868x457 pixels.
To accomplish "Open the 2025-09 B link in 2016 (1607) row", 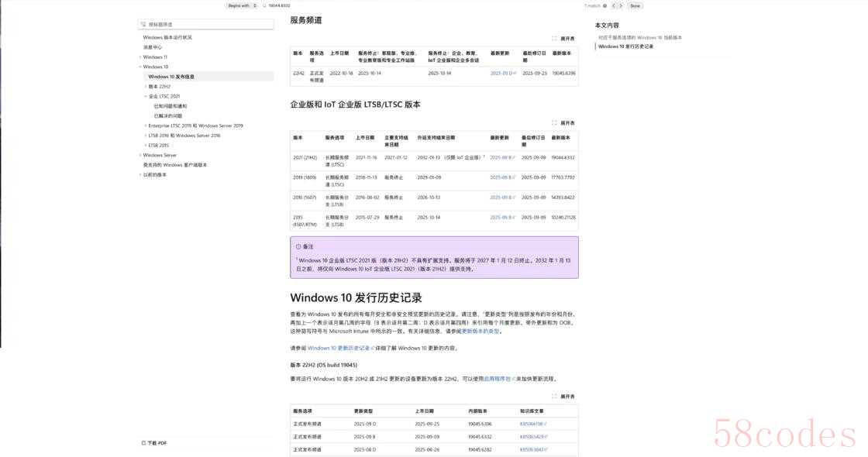I will tap(503, 198).
